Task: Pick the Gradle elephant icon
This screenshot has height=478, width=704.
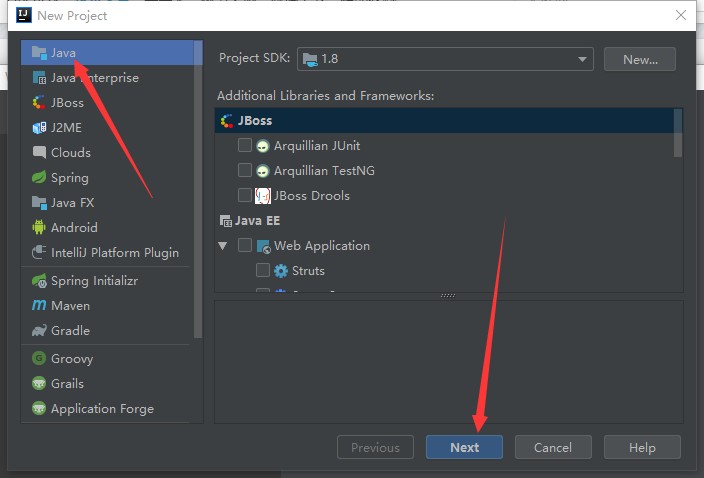Action: [39, 331]
